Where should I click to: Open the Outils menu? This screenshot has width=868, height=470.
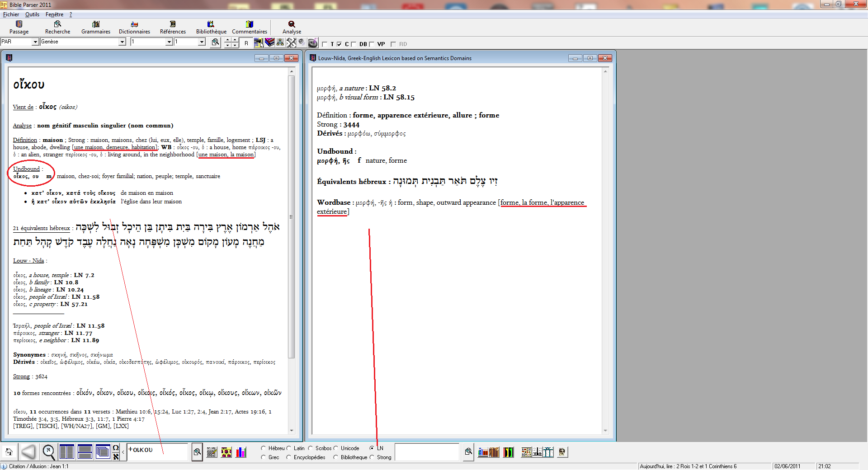32,14
